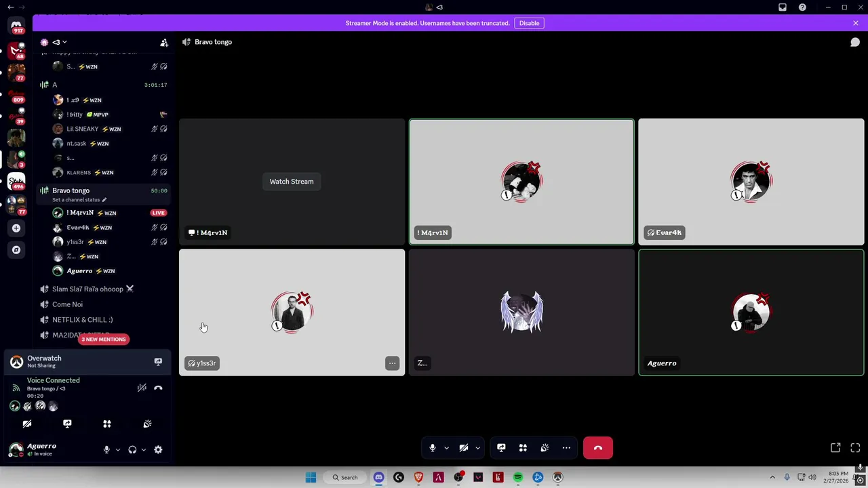Join voice channel A
This screenshot has height=488, width=868.
pyautogui.click(x=102, y=85)
